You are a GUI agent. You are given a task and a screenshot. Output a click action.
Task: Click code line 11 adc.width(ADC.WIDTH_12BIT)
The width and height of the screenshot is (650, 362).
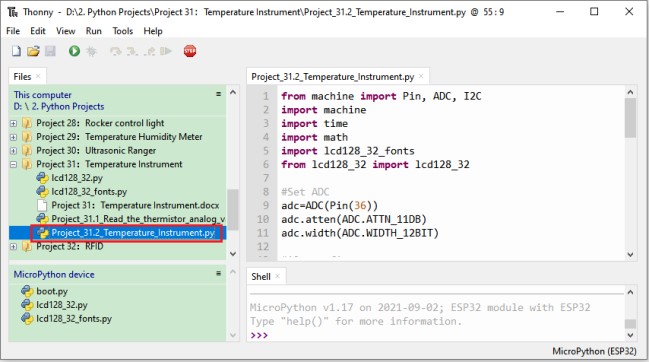point(360,233)
